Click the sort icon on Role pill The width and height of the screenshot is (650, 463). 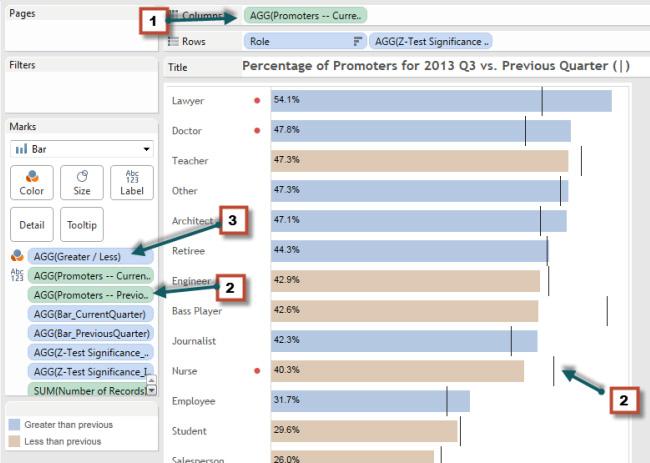[357, 41]
